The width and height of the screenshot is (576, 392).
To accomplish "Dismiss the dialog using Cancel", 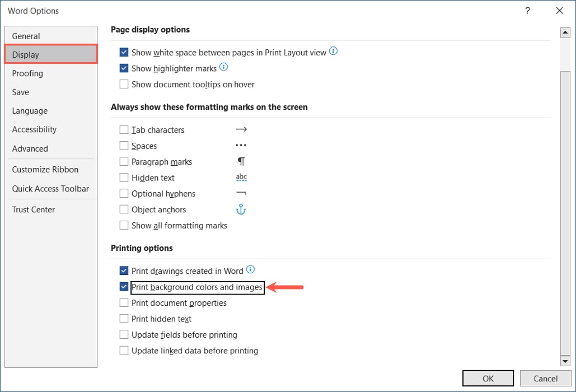I will tap(546, 378).
